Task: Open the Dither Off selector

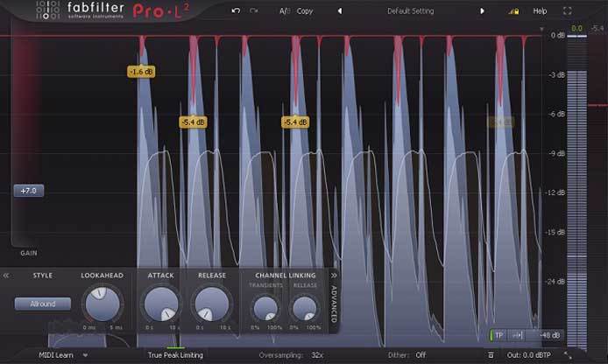Action: pyautogui.click(x=407, y=354)
